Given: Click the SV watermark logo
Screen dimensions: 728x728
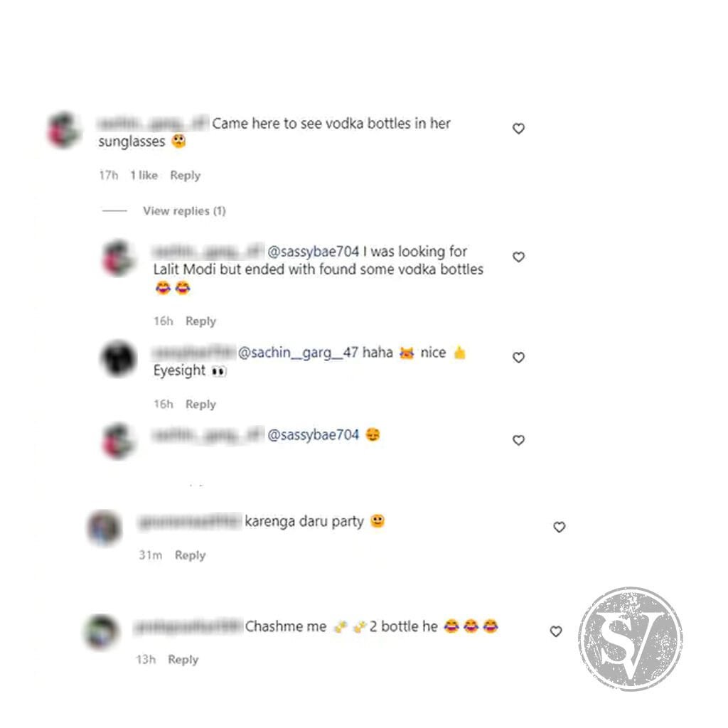Looking at the screenshot, I should (631, 639).
